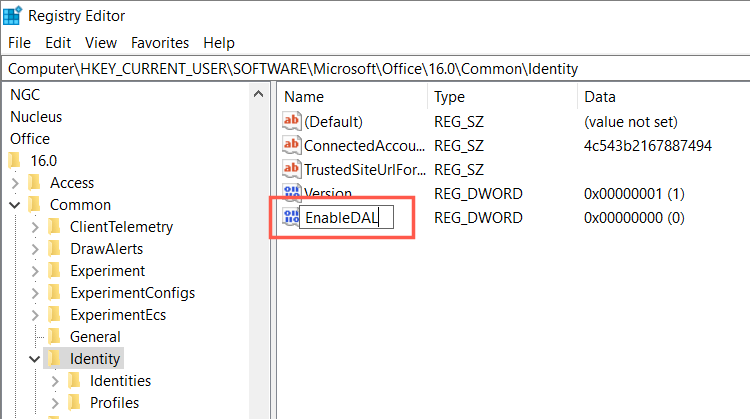Collapse the Identity key node
The image size is (750, 419).
click(35, 359)
